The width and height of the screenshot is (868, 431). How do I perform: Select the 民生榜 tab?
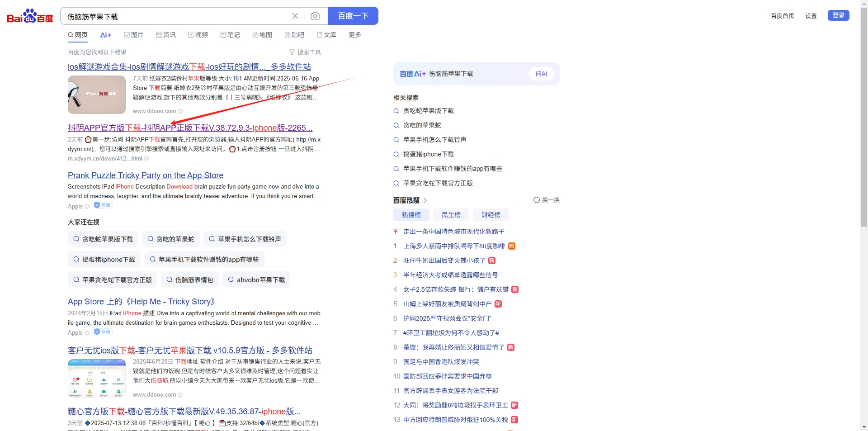pos(451,215)
